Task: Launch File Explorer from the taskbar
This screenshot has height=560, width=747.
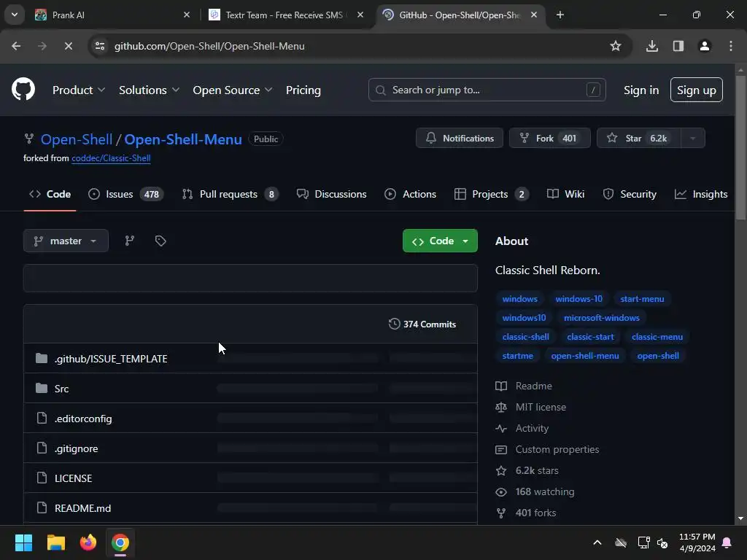Action: (x=55, y=542)
